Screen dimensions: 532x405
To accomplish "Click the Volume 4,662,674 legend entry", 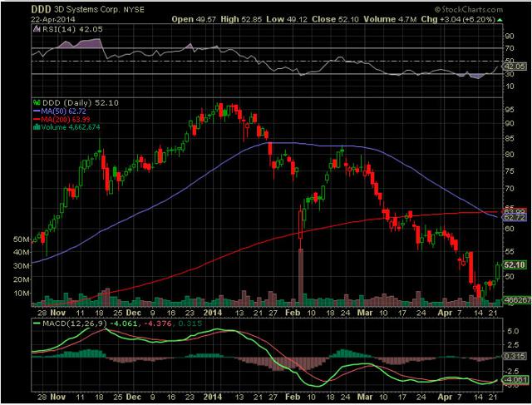I will coord(71,127).
